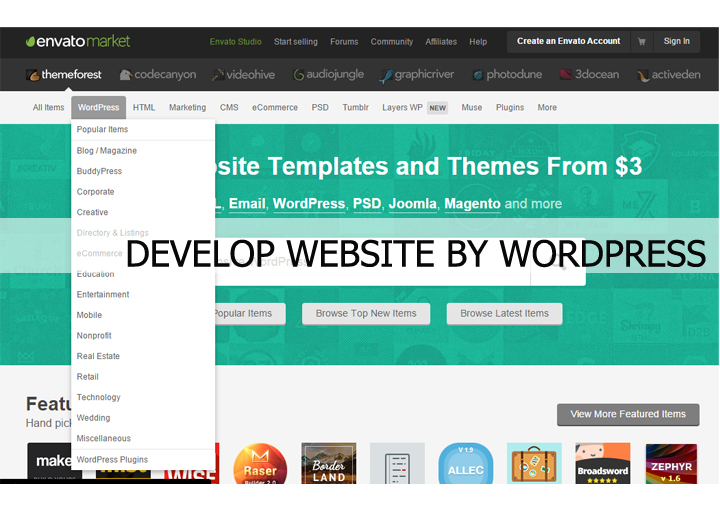Click the Envato Market logo
Screen dimensions: 720x514
pos(78,41)
